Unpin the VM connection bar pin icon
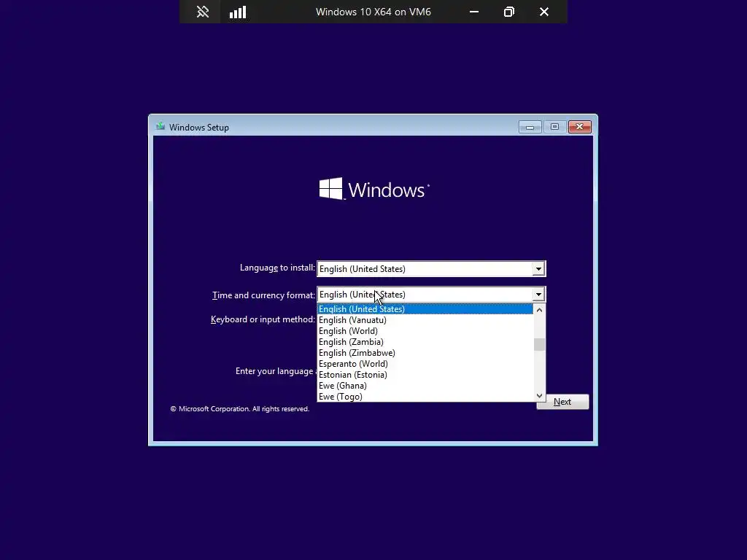Image resolution: width=747 pixels, height=560 pixels. pos(203,12)
